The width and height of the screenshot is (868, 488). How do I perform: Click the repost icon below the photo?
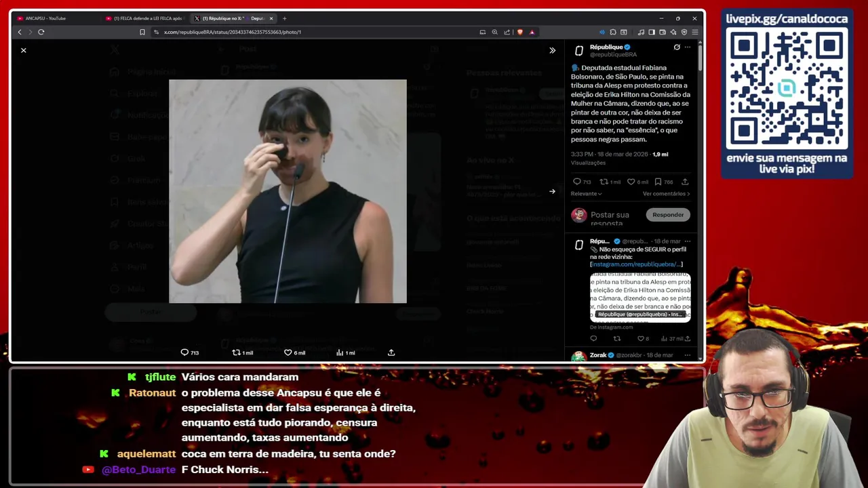(236, 352)
